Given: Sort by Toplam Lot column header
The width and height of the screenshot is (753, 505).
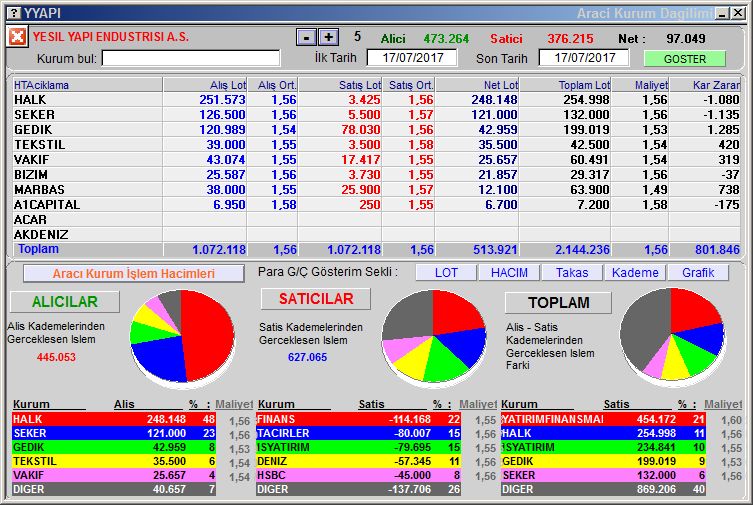Looking at the screenshot, I should pos(565,85).
